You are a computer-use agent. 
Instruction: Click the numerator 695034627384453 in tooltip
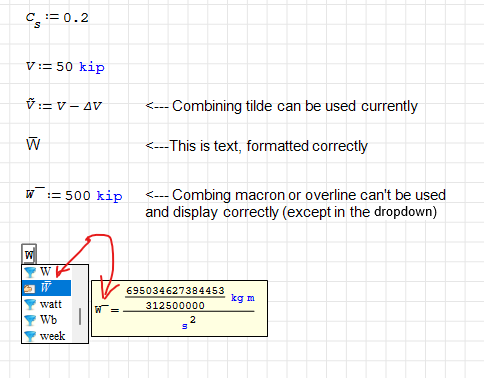(x=175, y=291)
